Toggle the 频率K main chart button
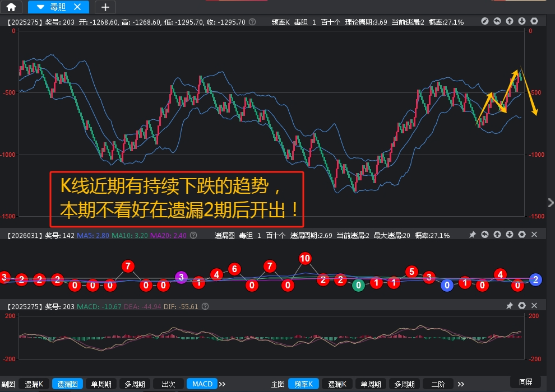 (303, 384)
